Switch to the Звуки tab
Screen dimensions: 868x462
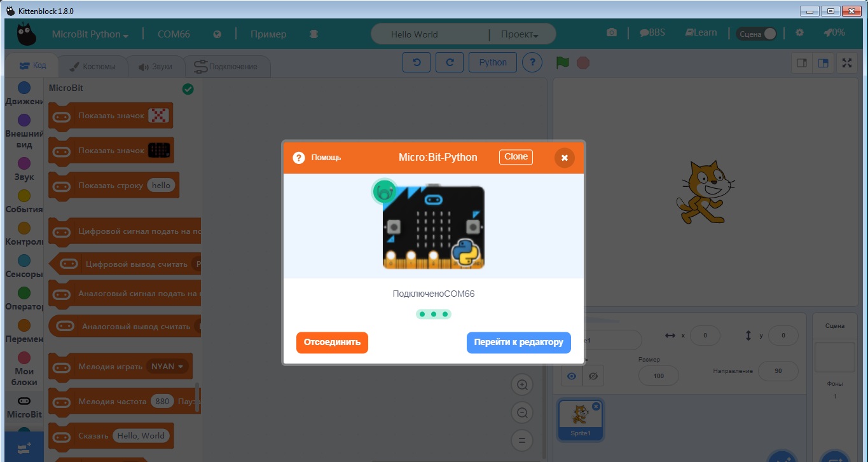point(155,66)
